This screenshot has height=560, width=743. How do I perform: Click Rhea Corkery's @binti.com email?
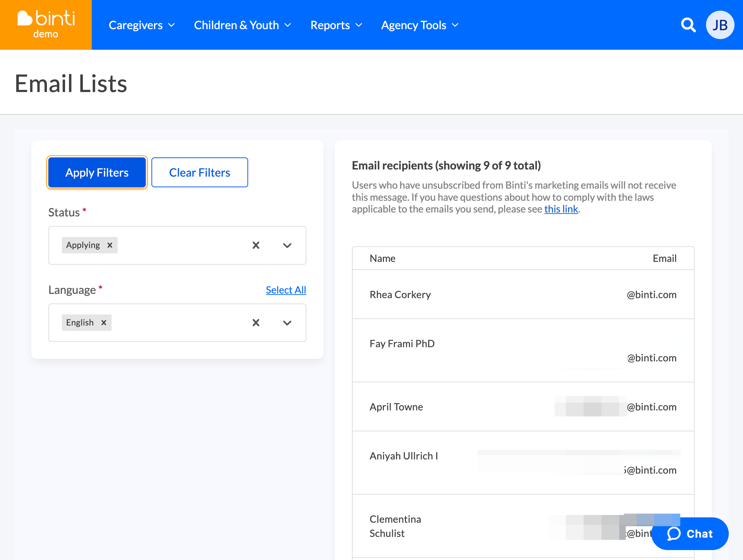click(651, 295)
